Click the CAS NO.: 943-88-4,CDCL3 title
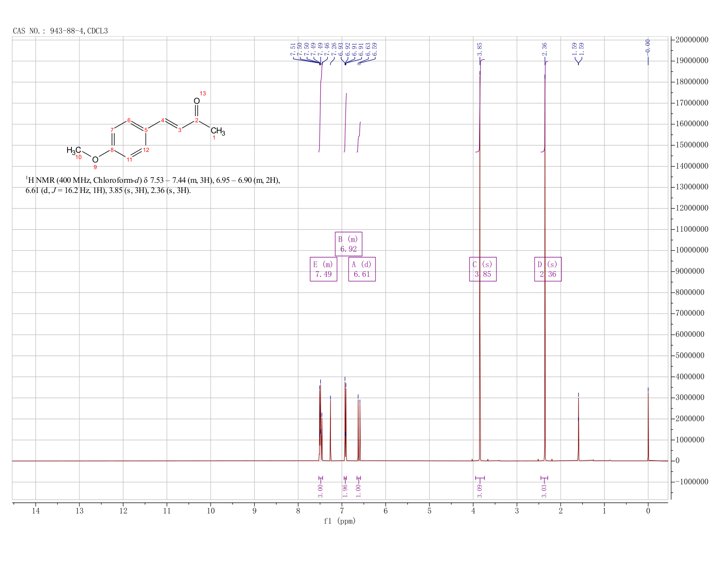728x563 pixels. 60,31
